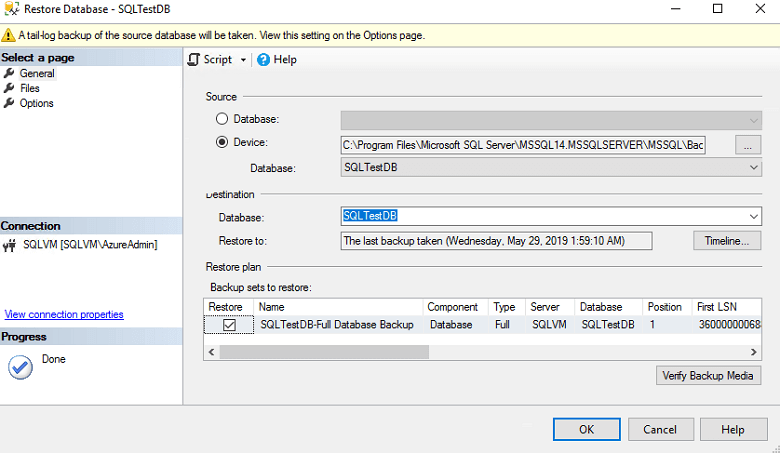Click the Type column header

pos(506,307)
